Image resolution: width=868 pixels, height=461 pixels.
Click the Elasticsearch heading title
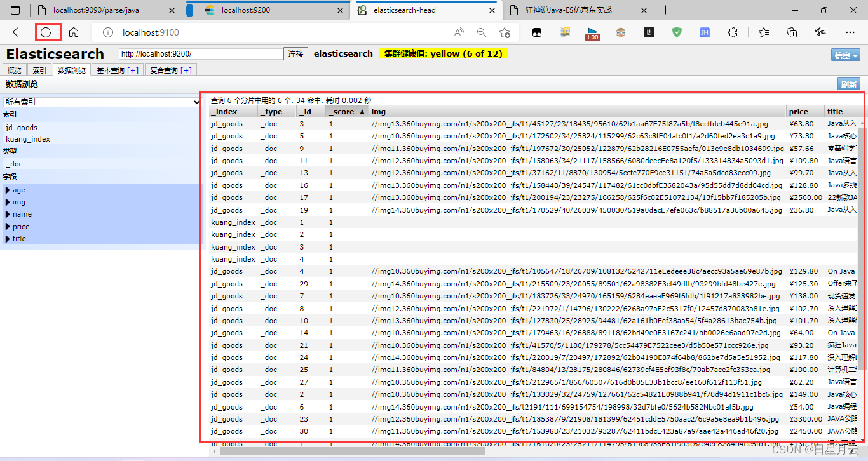55,54
